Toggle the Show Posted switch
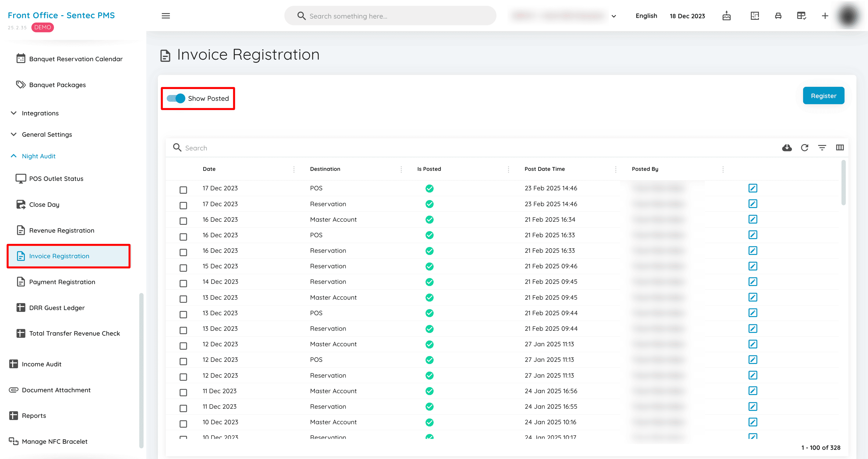This screenshot has width=868, height=459. tap(176, 98)
